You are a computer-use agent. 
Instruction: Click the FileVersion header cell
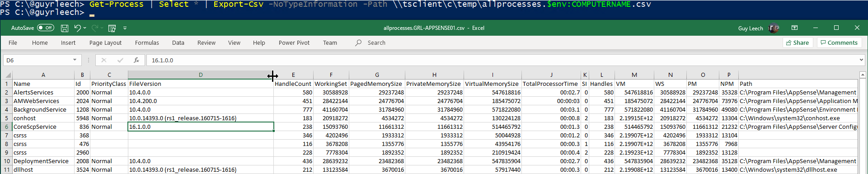click(201, 84)
